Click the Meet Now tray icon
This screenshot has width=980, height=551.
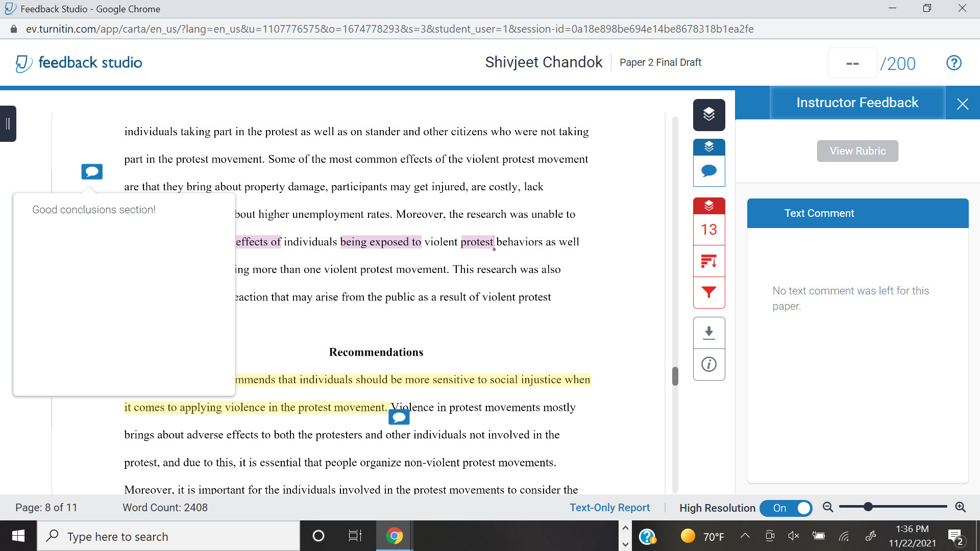pos(770,536)
